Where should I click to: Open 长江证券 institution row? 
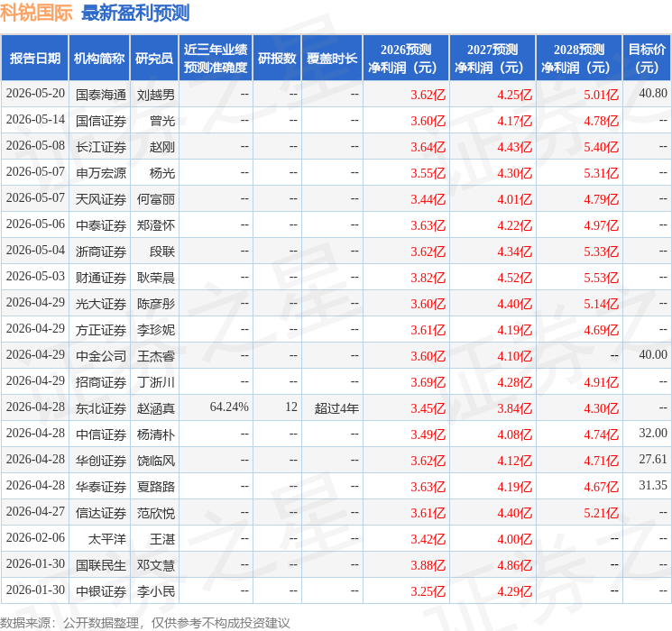[x=101, y=147]
